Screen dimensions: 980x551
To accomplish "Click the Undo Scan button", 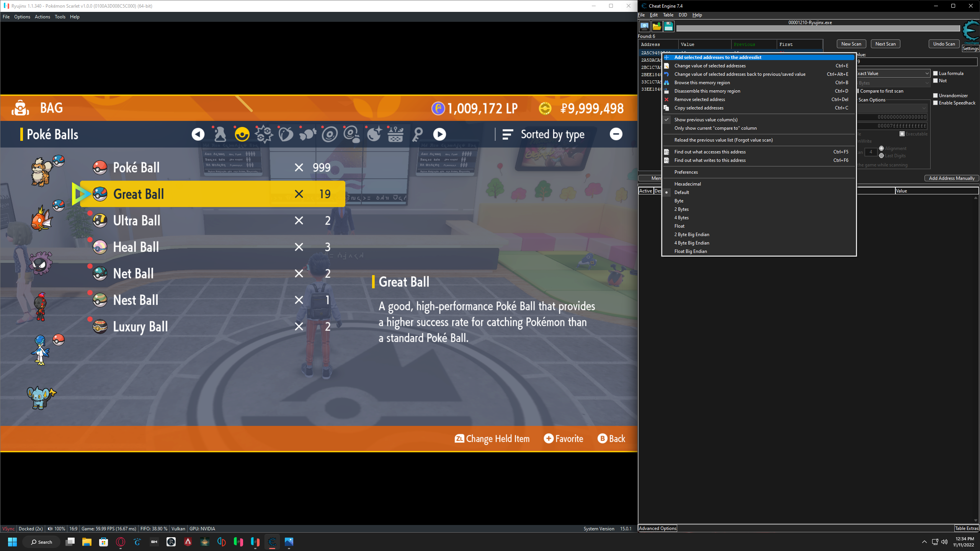I will pos(944,44).
